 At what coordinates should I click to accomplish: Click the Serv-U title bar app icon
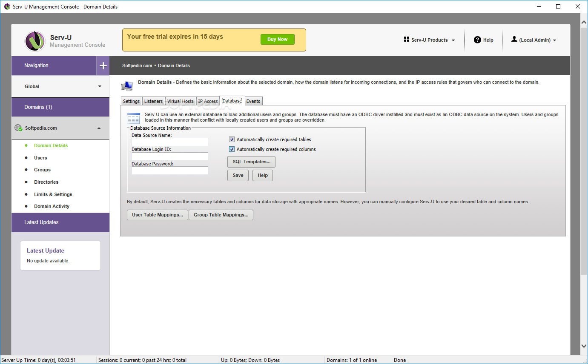click(7, 6)
